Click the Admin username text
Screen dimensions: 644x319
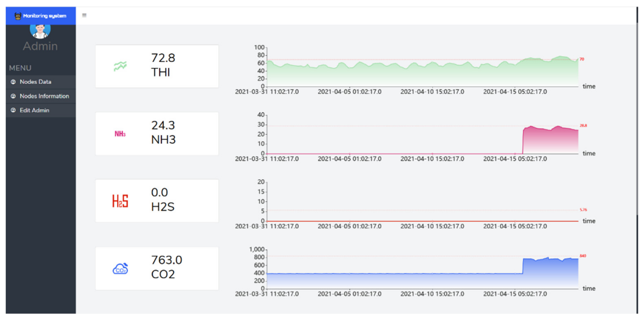coord(40,46)
